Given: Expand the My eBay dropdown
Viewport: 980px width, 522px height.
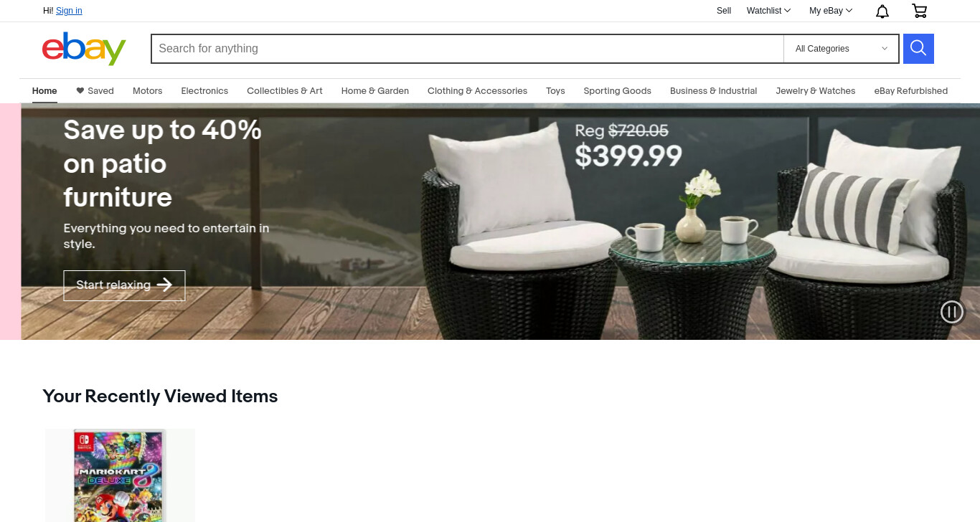Looking at the screenshot, I should tap(831, 11).
